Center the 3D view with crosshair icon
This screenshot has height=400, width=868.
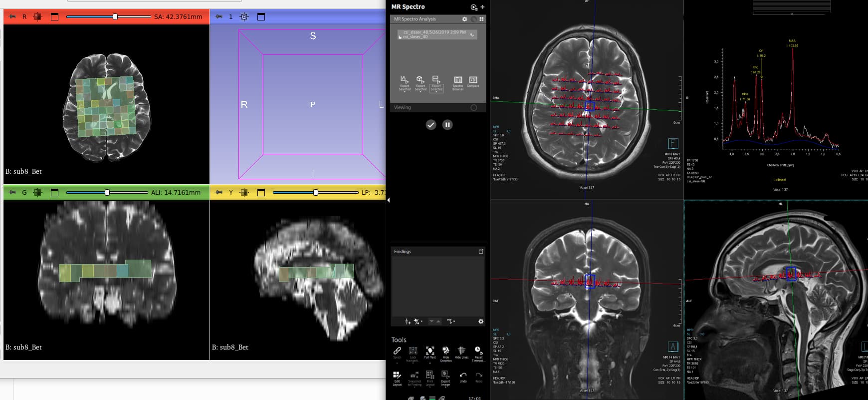(x=244, y=17)
